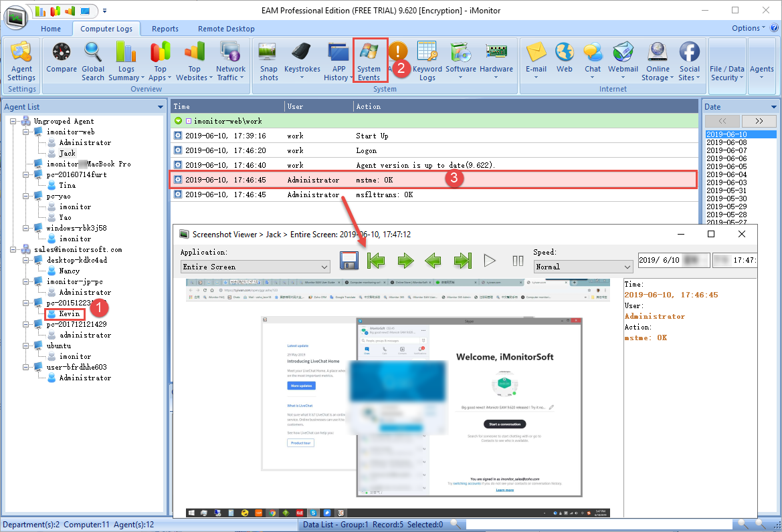Image resolution: width=782 pixels, height=532 pixels.
Task: Select the 17:46:20 Logon log row
Action: (x=434, y=150)
